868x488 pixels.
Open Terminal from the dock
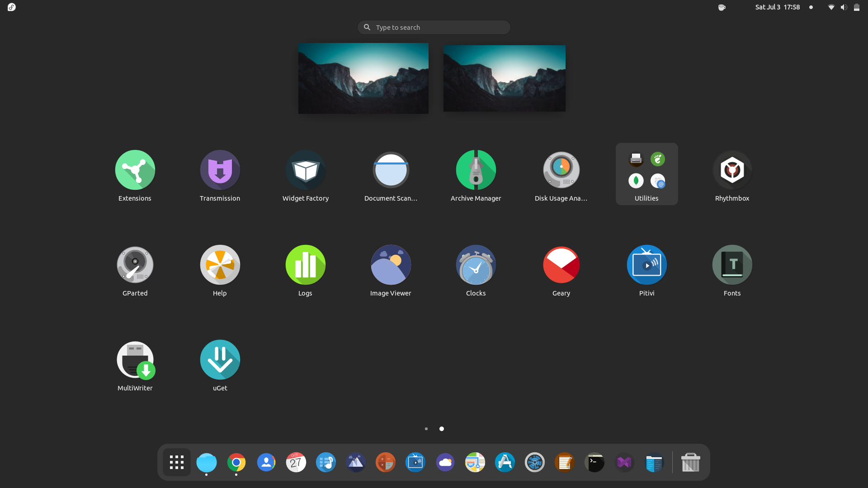click(594, 462)
